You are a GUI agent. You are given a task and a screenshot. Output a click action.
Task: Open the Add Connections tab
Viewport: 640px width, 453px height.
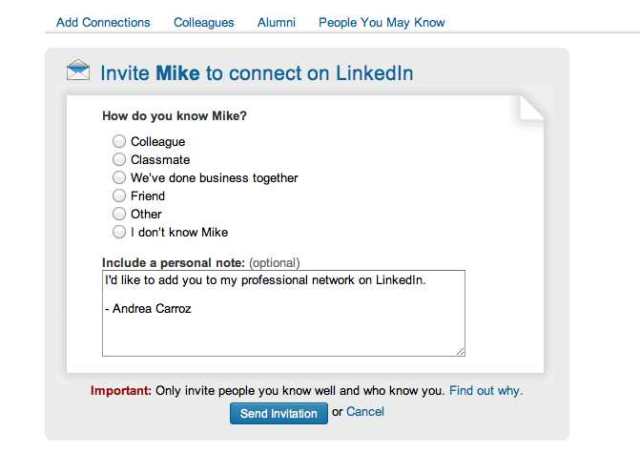pyautogui.click(x=103, y=22)
